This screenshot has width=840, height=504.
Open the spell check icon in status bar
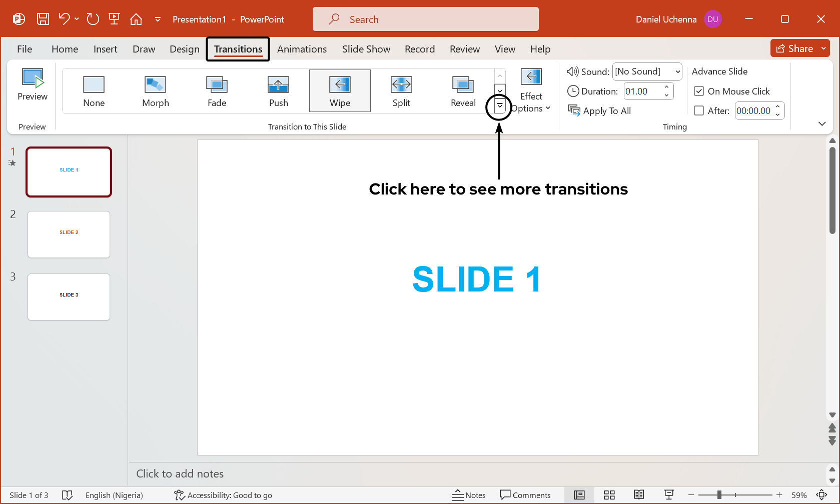(x=68, y=495)
